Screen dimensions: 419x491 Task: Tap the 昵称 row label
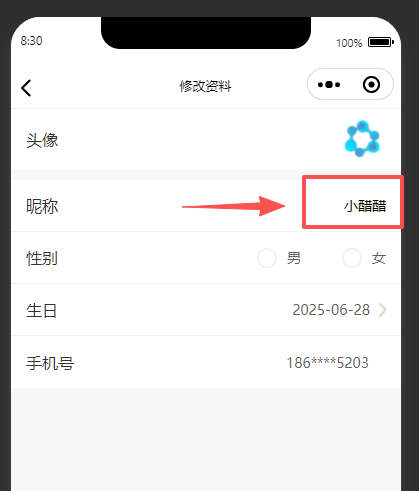(42, 206)
